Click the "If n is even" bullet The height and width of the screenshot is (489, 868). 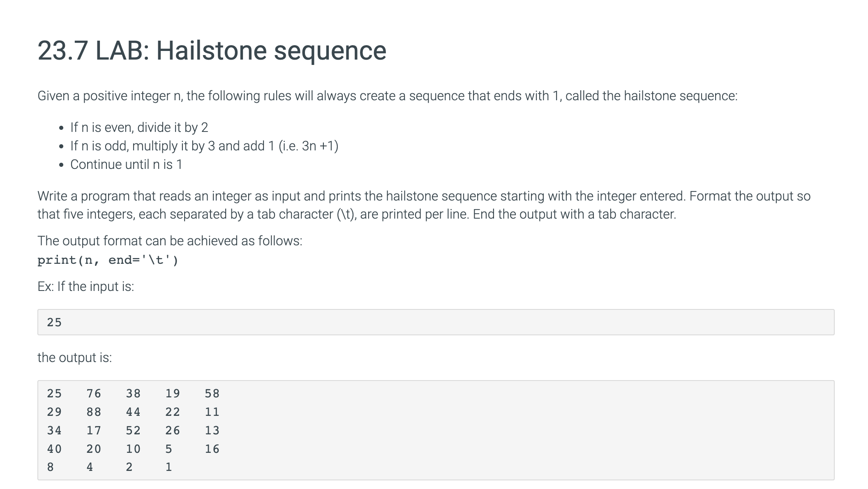click(139, 127)
